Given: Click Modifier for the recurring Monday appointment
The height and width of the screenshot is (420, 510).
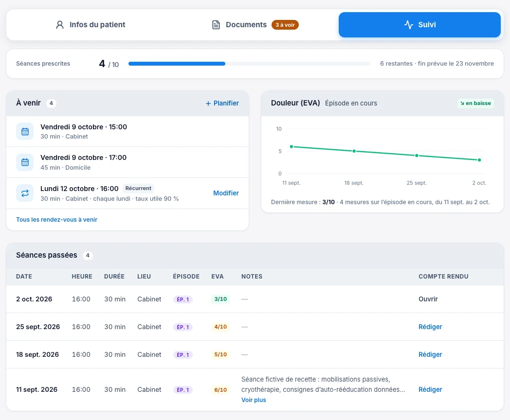Looking at the screenshot, I should (226, 193).
